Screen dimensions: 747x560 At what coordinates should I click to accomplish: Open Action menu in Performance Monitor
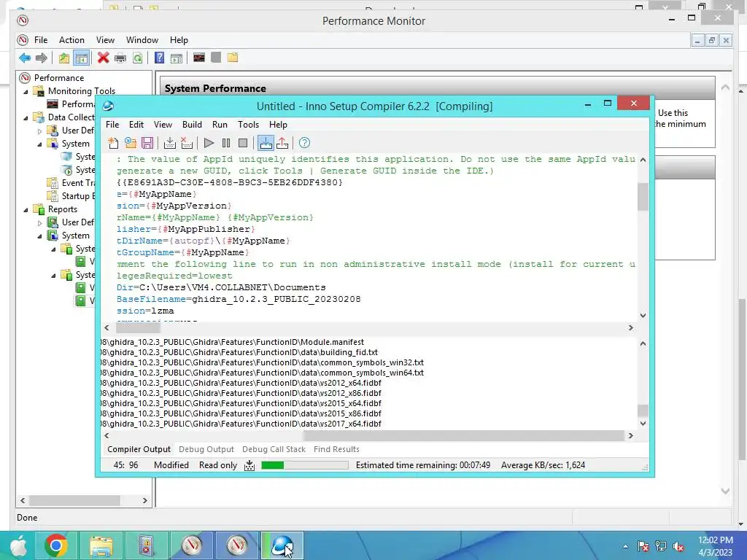coord(71,40)
